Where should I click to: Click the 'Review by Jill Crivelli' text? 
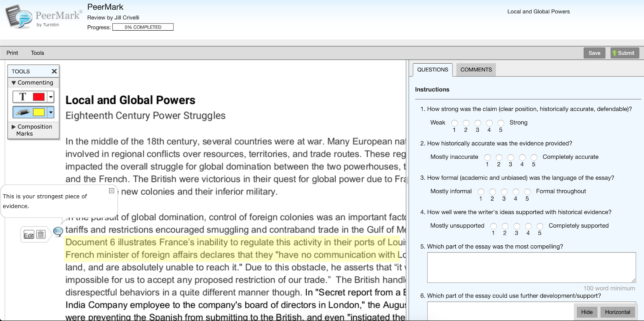pyautogui.click(x=113, y=18)
